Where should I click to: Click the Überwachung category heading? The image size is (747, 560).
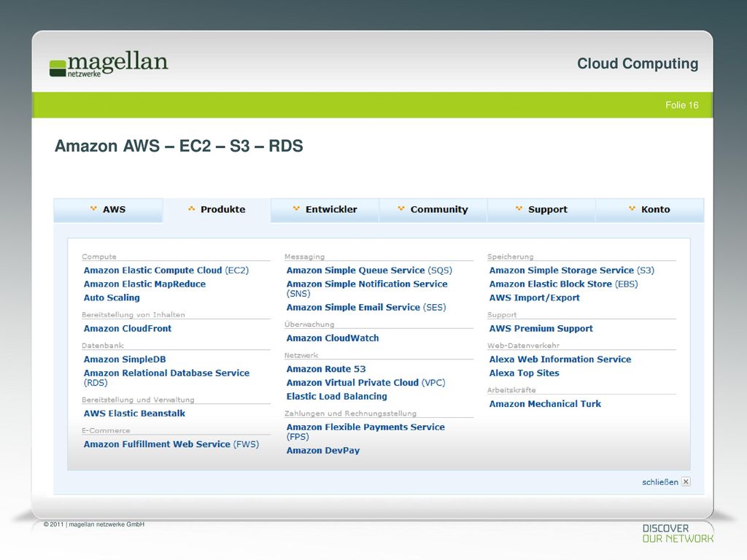pyautogui.click(x=309, y=324)
